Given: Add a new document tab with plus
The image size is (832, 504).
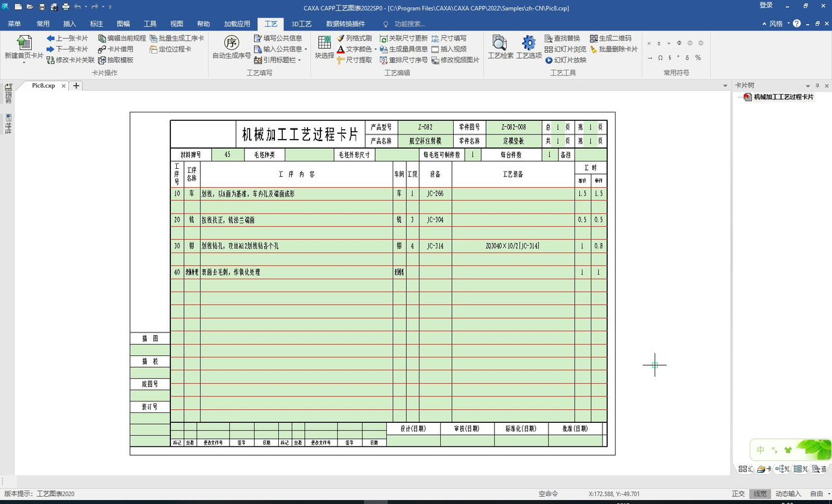Looking at the screenshot, I should click(x=76, y=86).
